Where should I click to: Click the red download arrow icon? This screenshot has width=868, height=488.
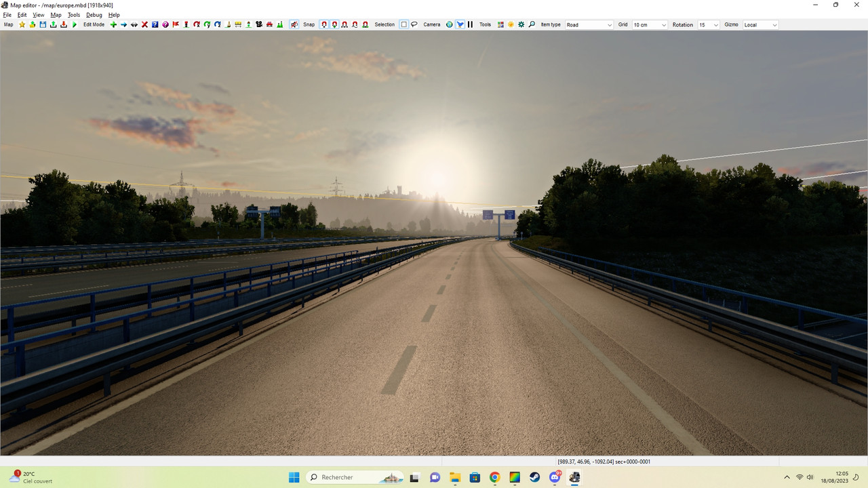pos(64,24)
